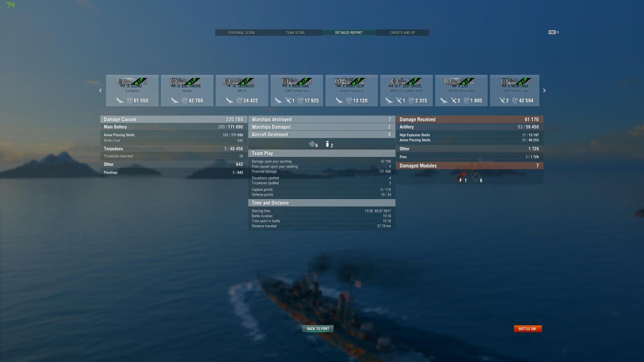Click the damaged module icon showing 6
Image resolution: width=644 pixels, height=362 pixels.
click(x=475, y=177)
